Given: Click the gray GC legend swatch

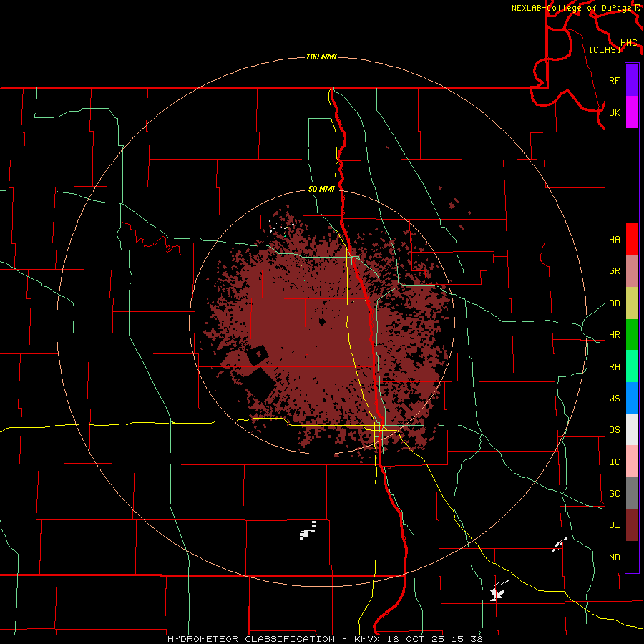Looking at the screenshot, I should click(x=632, y=493).
